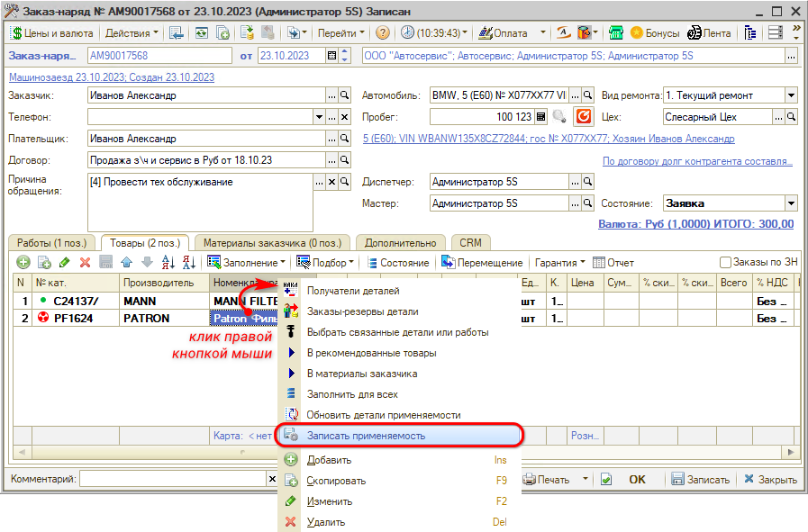Viewport: 808px width, 532px height.
Task: Choose В рекомендованные товары menu item
Action: pyautogui.click(x=399, y=353)
